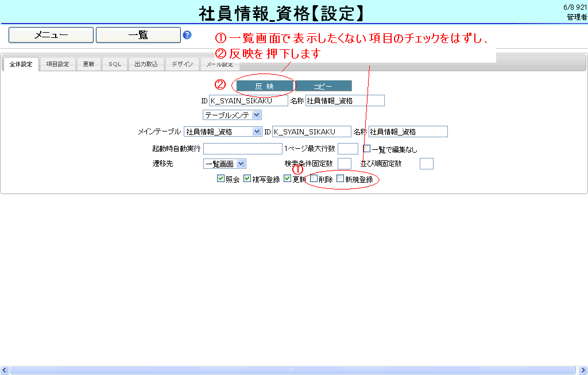The width and height of the screenshot is (588, 375).
Task: Enable the 削除 checkbox
Action: [314, 179]
